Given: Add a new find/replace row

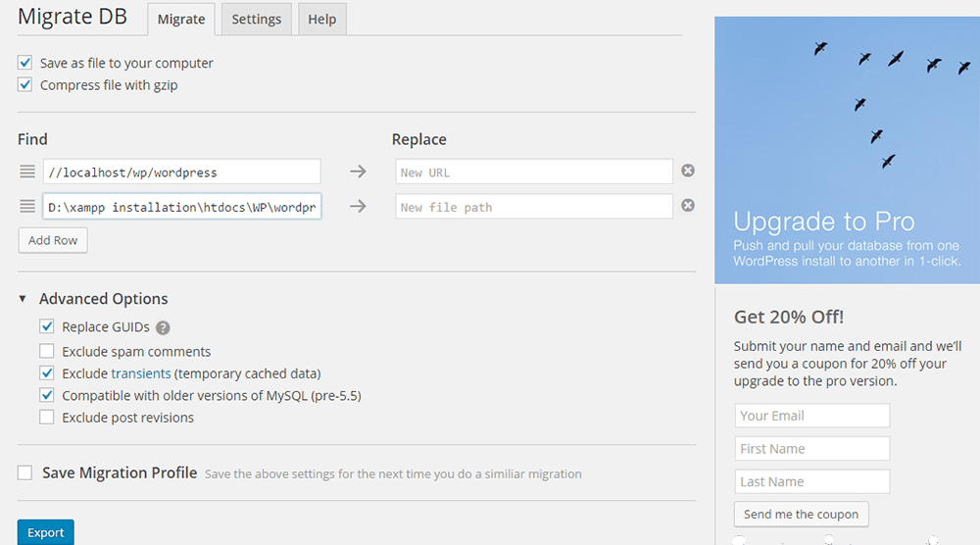Looking at the screenshot, I should pos(53,240).
